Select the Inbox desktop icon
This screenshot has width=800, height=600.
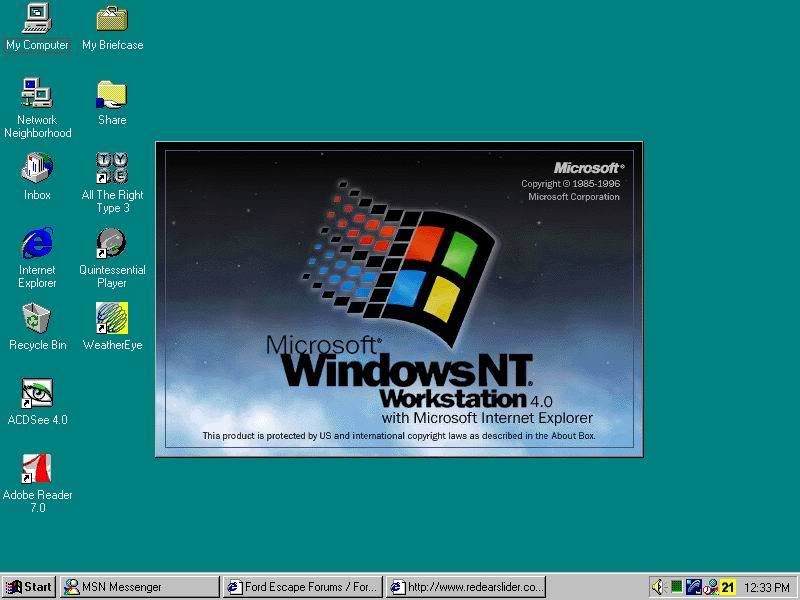(37, 168)
